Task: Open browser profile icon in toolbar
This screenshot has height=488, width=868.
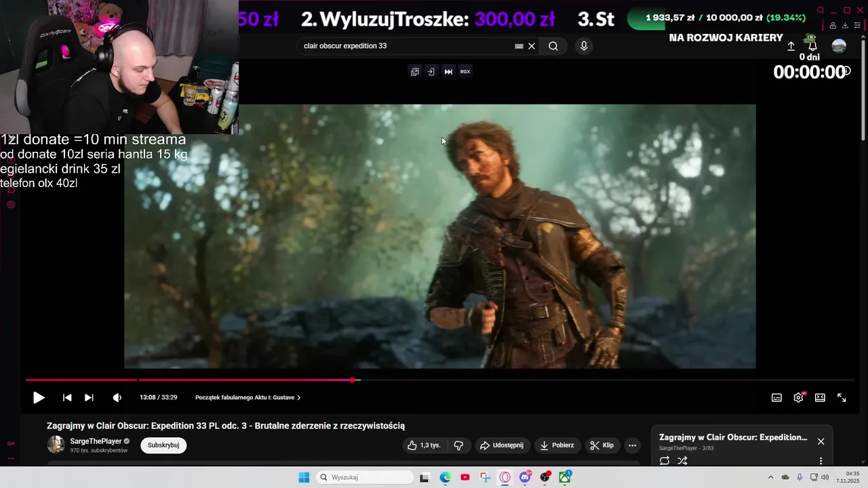Action: [x=833, y=26]
